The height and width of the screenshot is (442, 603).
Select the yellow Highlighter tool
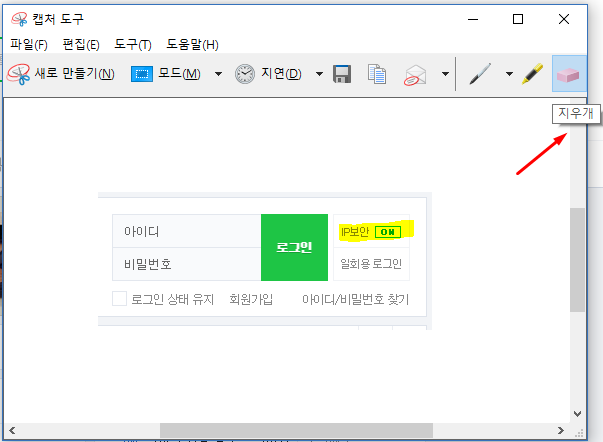point(533,73)
